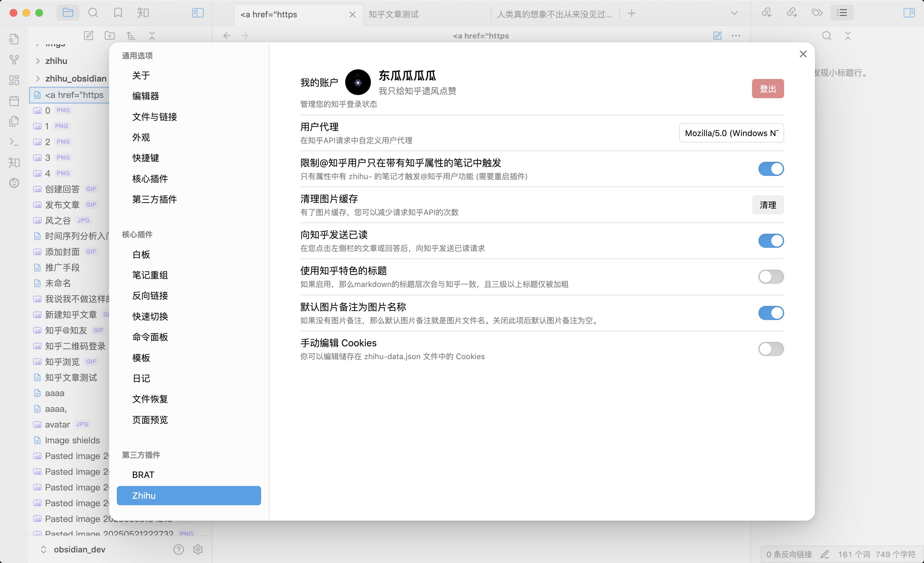Click the daily note calendar icon

(14, 100)
